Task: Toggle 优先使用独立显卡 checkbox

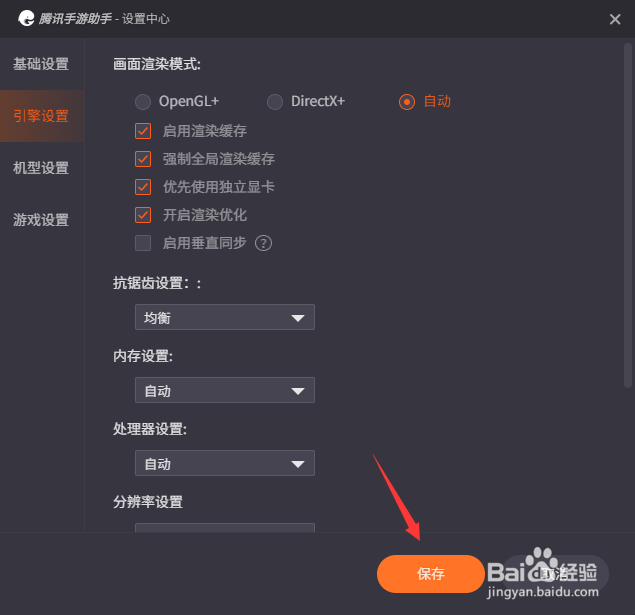Action: click(x=143, y=187)
